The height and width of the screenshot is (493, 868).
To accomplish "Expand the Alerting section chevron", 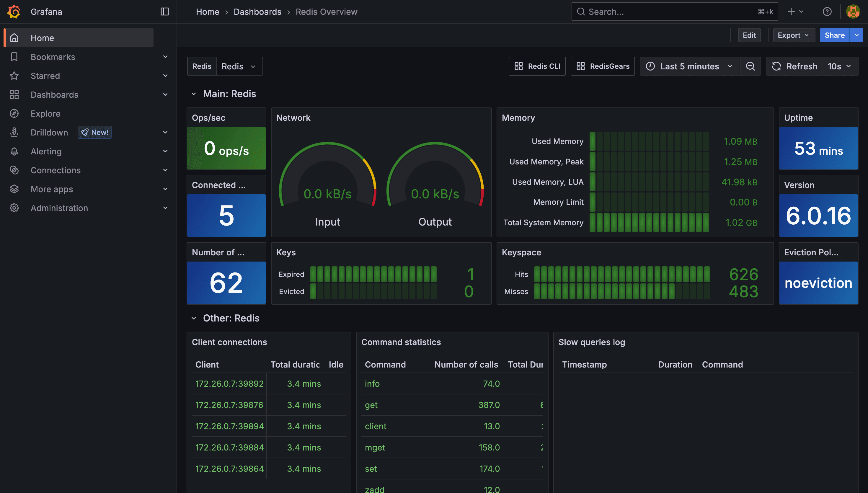I will click(166, 151).
